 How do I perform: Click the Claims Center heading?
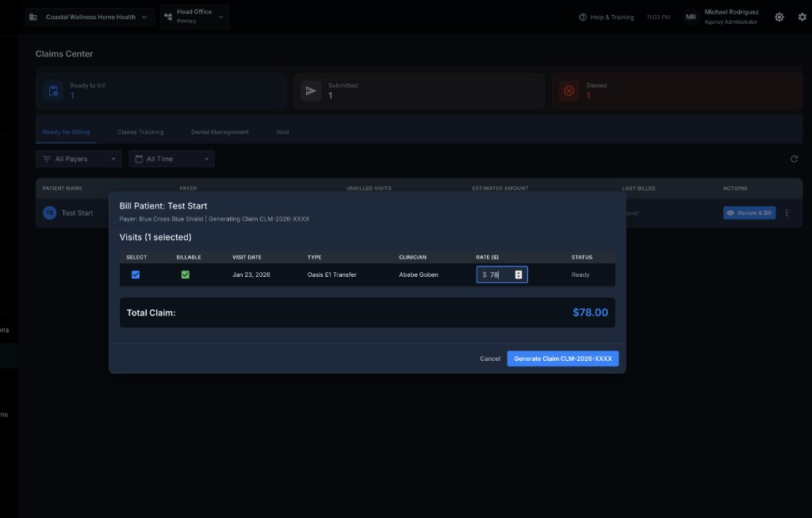tap(64, 54)
